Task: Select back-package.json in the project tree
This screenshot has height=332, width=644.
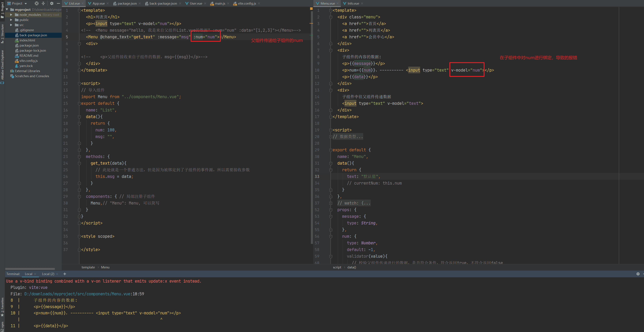Action: pyautogui.click(x=33, y=35)
